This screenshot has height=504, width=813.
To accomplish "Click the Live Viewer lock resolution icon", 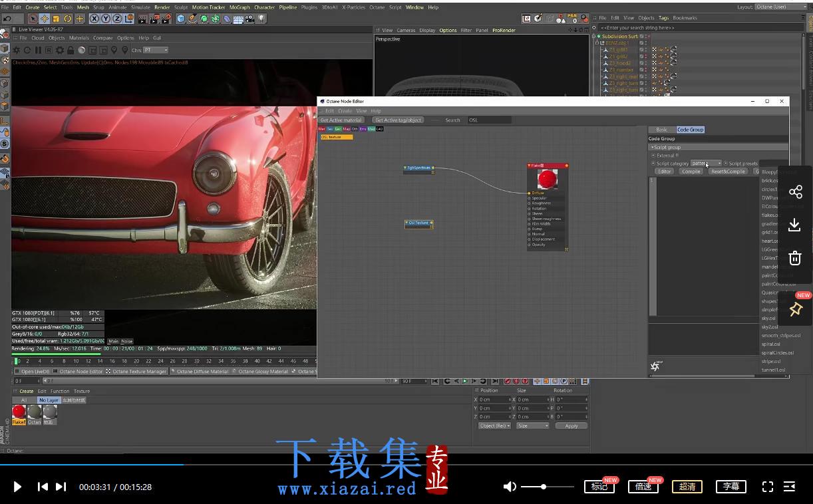I will (x=71, y=50).
